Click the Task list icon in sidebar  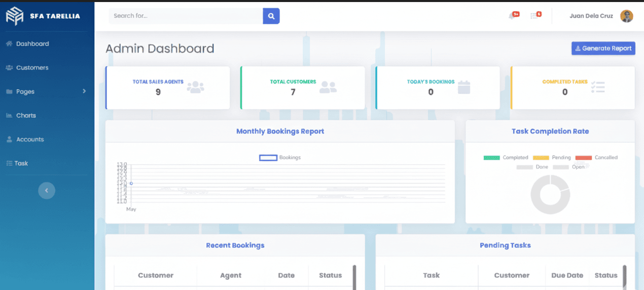coord(9,163)
